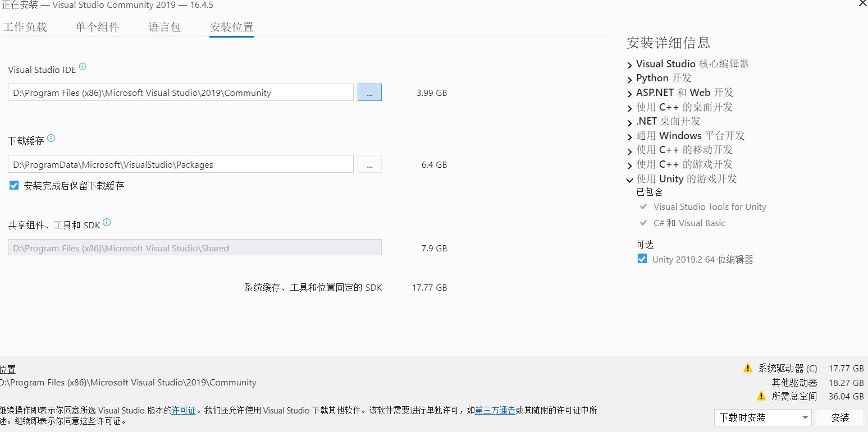Click the warning icon next to 系统驱动器 (C)
This screenshot has height=432, width=868.
(x=748, y=367)
